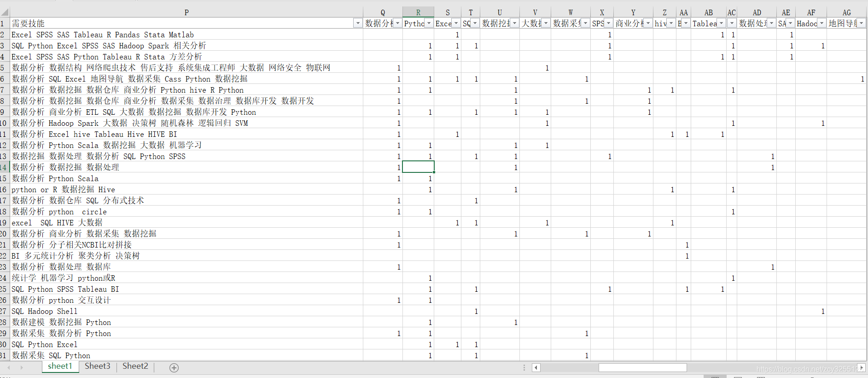Click horizontal scrollbar left arrow
Image resolution: width=868 pixels, height=378 pixels.
(x=536, y=367)
